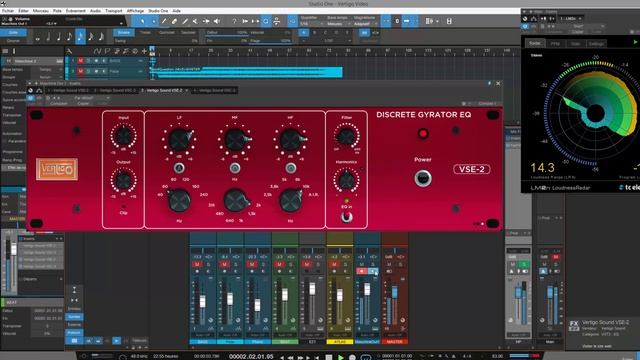Switch to the PPM tab in LM2n
This screenshot has height=360, width=640.
tap(555, 43)
